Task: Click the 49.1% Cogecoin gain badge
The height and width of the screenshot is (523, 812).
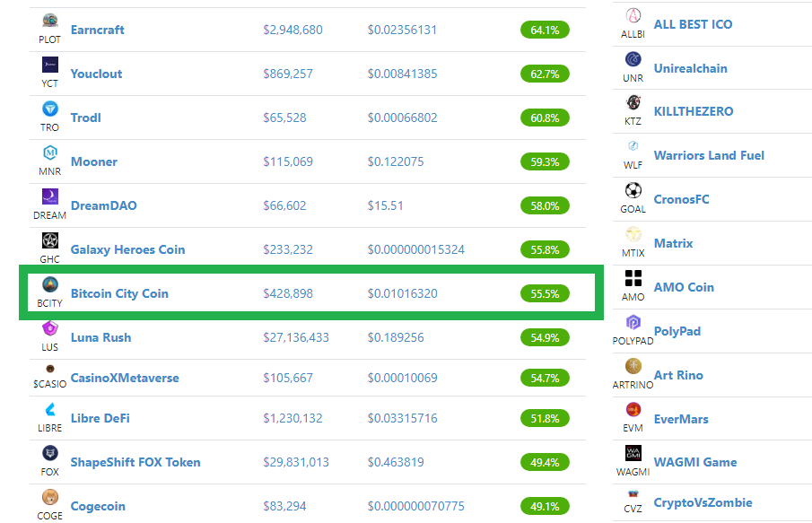Action: pos(545,507)
